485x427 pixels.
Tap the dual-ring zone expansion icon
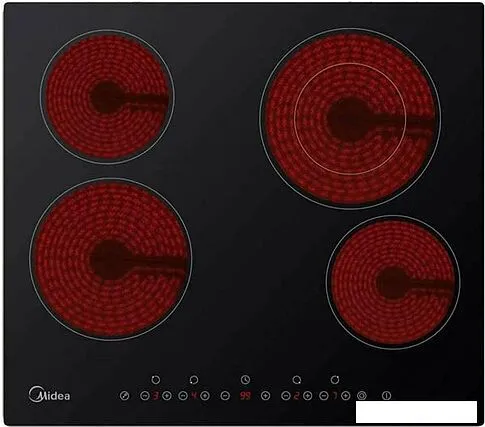(x=362, y=396)
